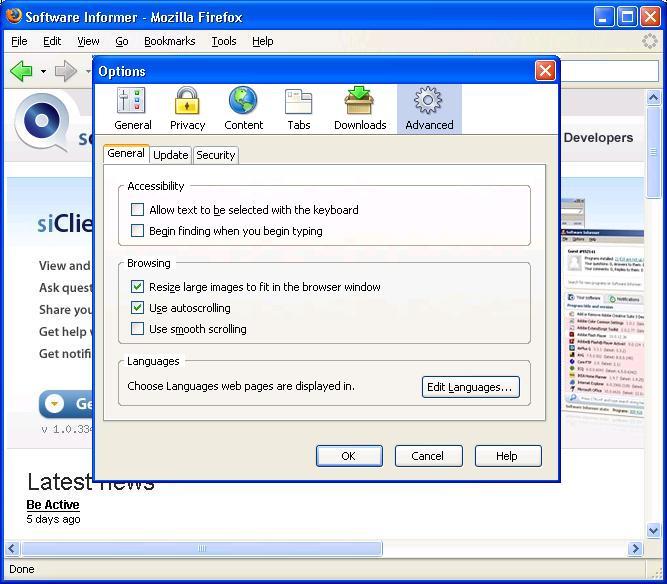
Task: Open the Tools menu
Action: (224, 41)
